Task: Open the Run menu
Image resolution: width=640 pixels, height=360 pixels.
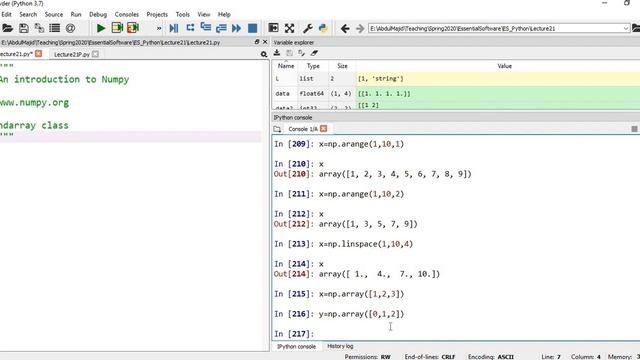Action: [76, 14]
